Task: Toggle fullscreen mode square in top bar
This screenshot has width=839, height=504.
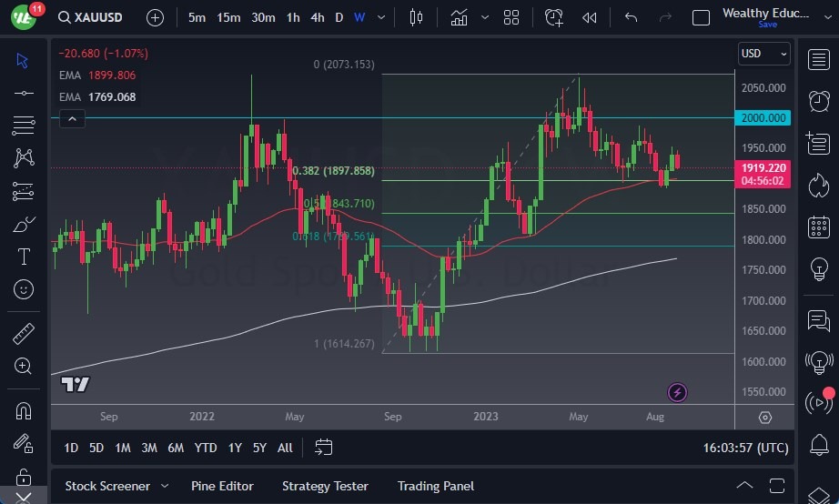Action: point(701,17)
